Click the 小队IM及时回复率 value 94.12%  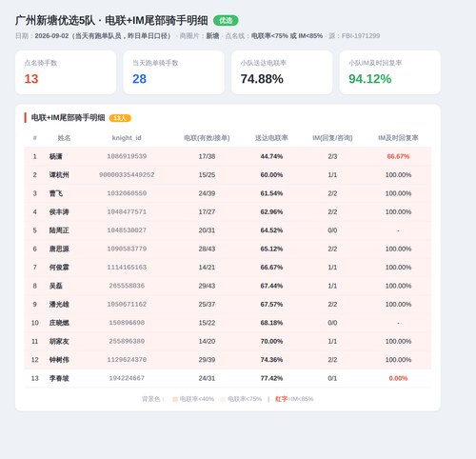coord(370,79)
